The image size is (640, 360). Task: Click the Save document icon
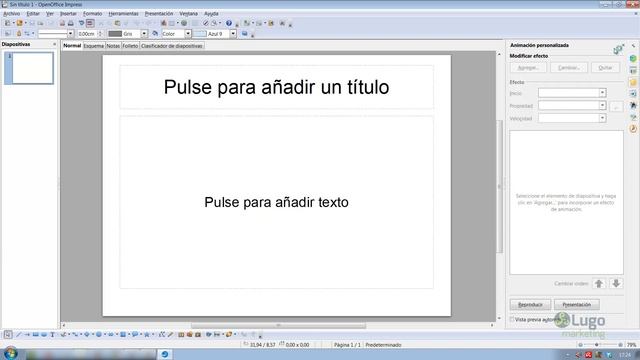coord(32,23)
